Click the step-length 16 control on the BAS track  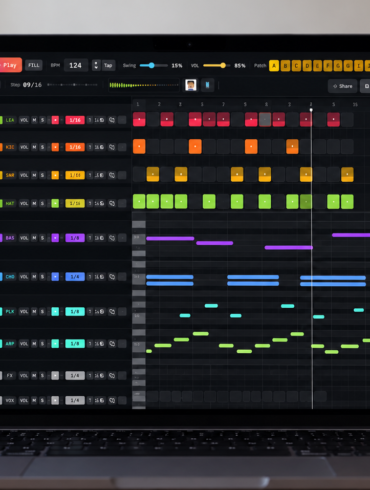99,238
